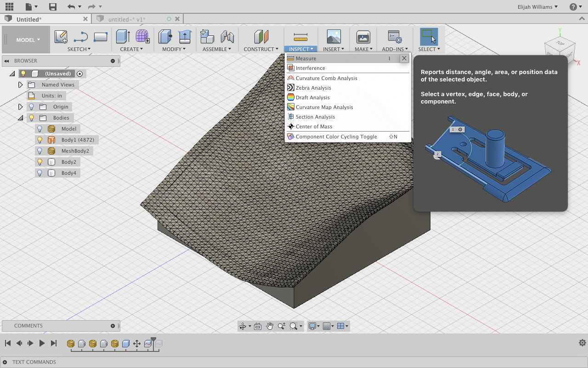Screen dimensions: 588x368
Task: Open the CREATE dropdown
Action: click(132, 49)
